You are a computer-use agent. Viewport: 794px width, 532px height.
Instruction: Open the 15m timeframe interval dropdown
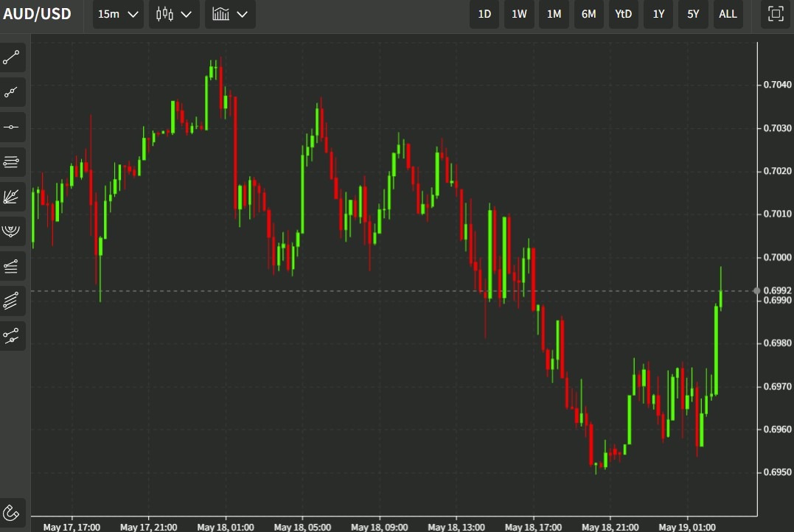(x=117, y=14)
